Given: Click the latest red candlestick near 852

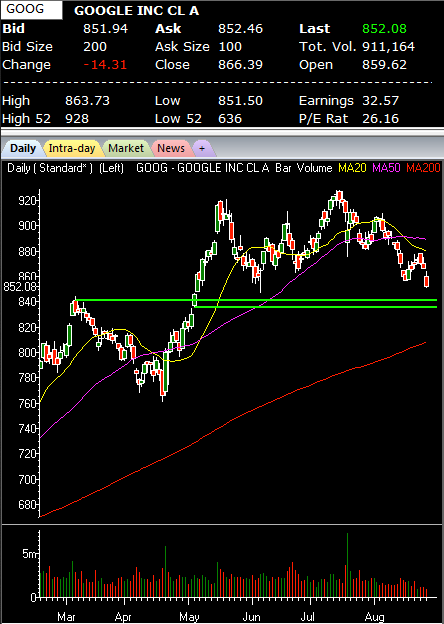Looking at the screenshot, I should [x=427, y=281].
